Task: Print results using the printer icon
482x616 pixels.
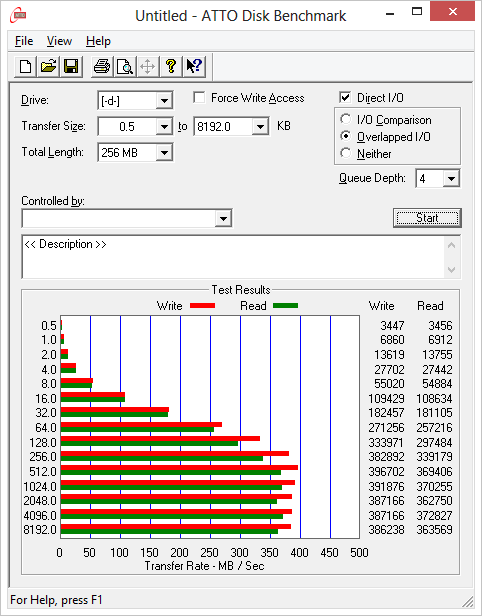Action: coord(102,66)
